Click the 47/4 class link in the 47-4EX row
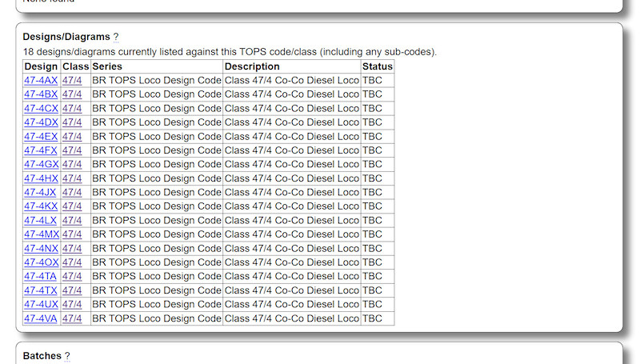 point(72,136)
